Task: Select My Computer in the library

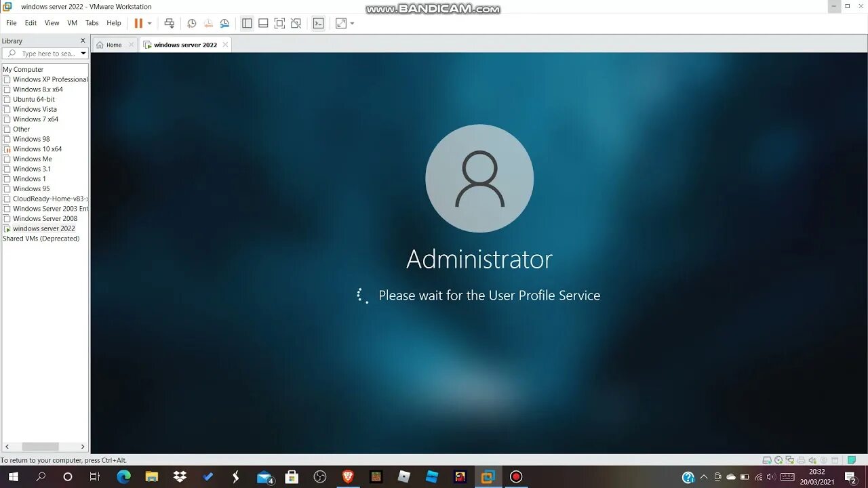Action: tap(23, 69)
